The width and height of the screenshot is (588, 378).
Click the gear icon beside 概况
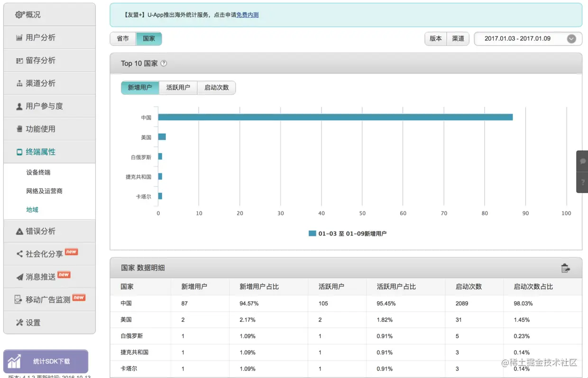(x=19, y=15)
